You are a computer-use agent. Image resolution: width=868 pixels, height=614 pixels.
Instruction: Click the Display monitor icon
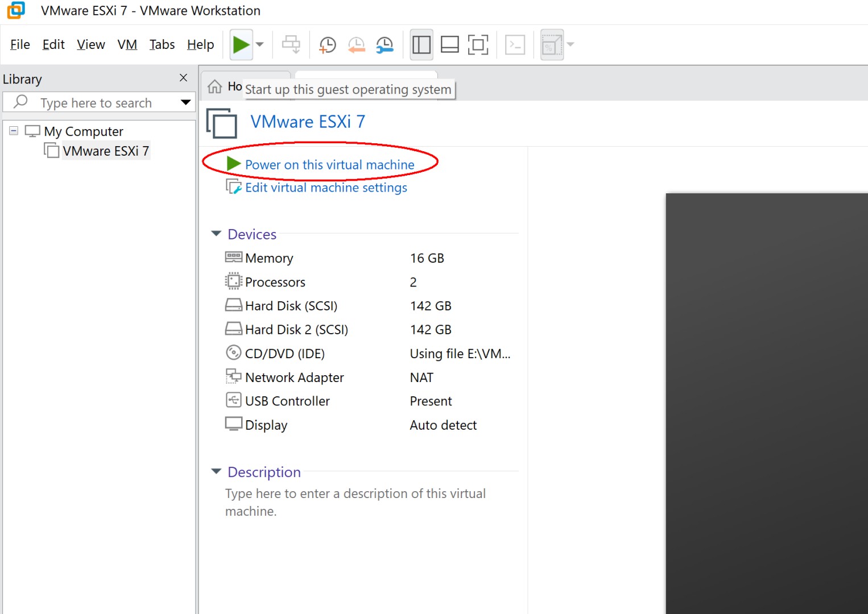tap(233, 424)
